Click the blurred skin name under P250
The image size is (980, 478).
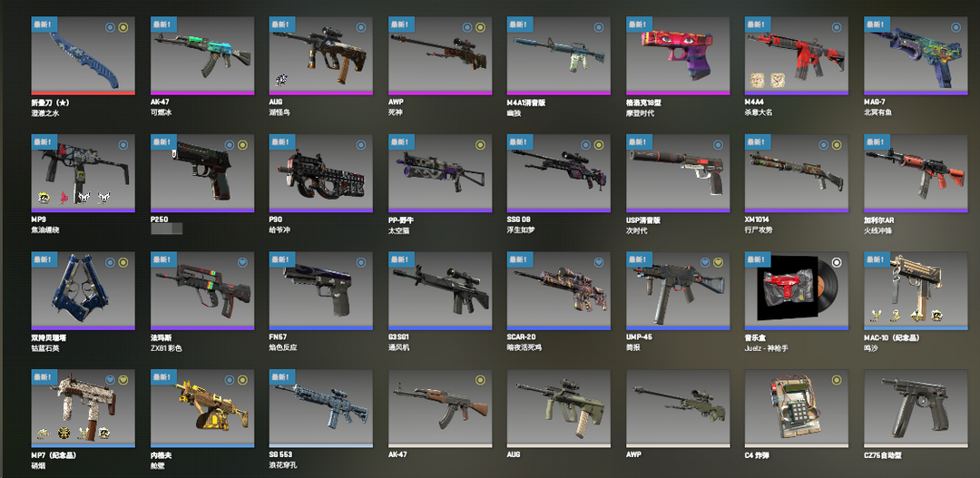pyautogui.click(x=166, y=229)
